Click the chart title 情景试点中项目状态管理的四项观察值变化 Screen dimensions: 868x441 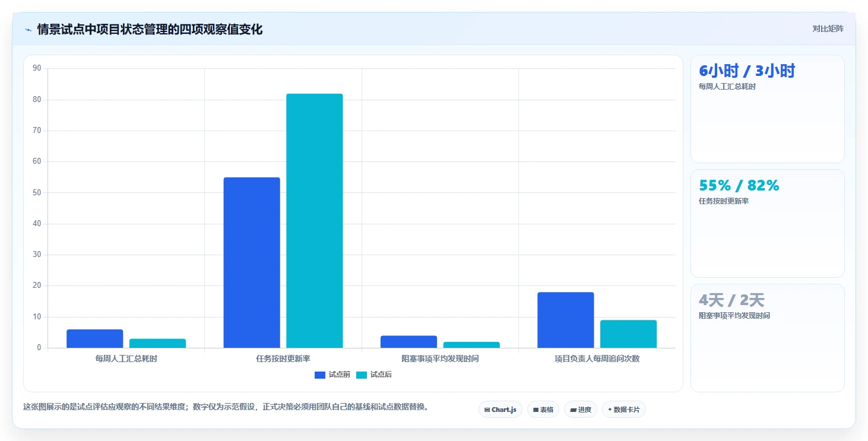pyautogui.click(x=150, y=29)
